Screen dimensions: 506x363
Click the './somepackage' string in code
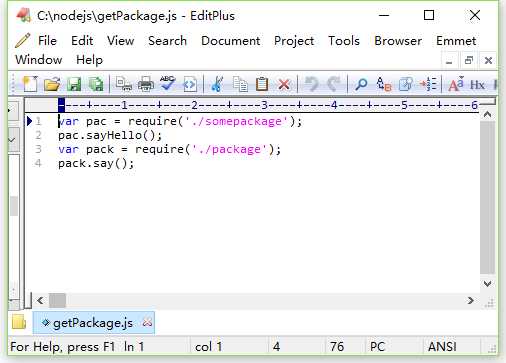(237, 121)
